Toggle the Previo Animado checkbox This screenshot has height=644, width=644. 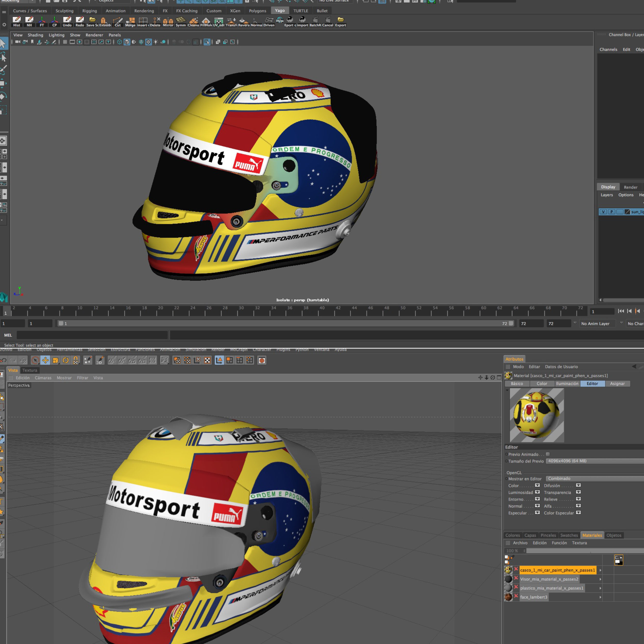[x=548, y=454]
